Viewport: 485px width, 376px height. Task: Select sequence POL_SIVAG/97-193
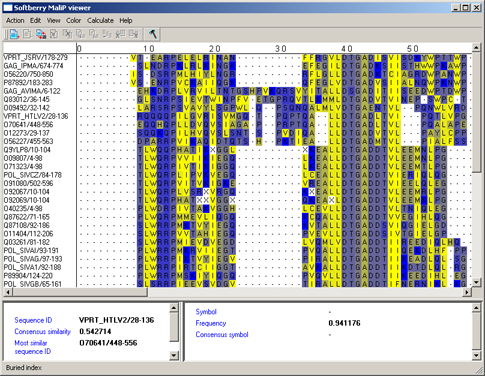[33, 259]
